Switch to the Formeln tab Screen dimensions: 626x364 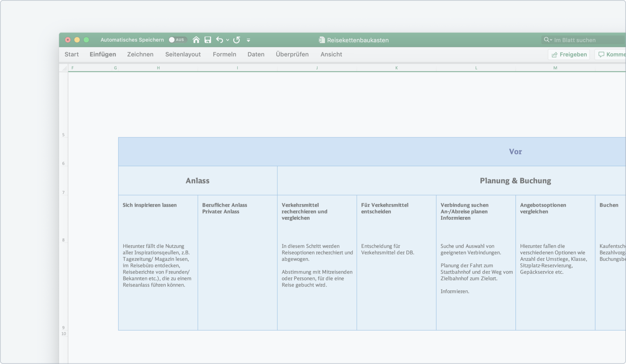pyautogui.click(x=224, y=54)
